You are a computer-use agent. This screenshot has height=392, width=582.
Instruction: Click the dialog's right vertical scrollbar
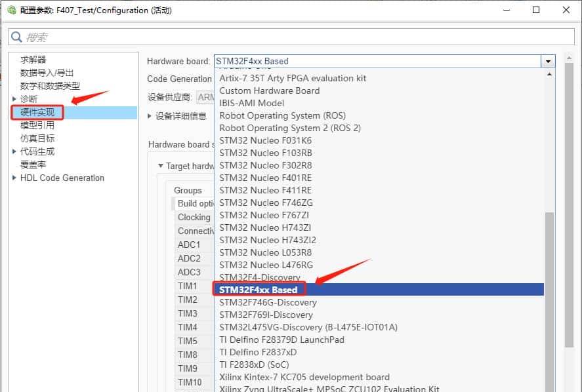click(569, 205)
